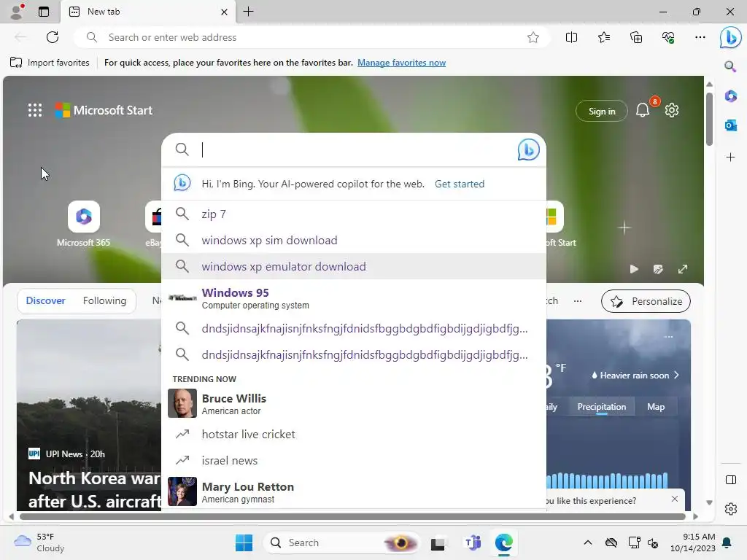This screenshot has width=747, height=560.
Task: Click Get started link for Bing
Action: click(460, 184)
